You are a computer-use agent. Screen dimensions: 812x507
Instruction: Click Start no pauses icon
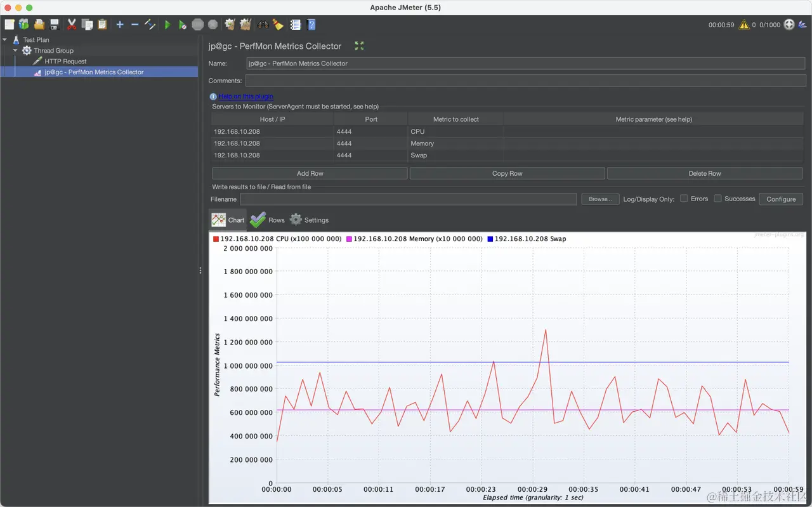click(183, 25)
